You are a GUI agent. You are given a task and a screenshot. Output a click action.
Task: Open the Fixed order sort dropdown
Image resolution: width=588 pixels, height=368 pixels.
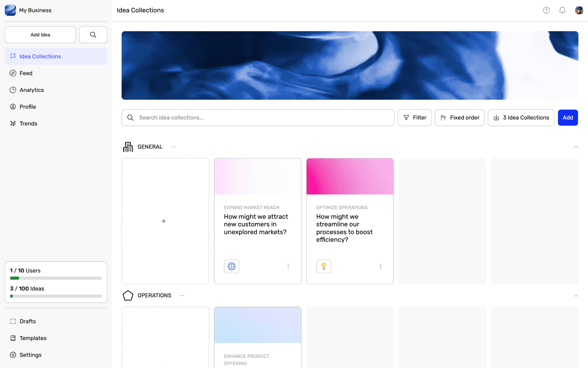459,118
